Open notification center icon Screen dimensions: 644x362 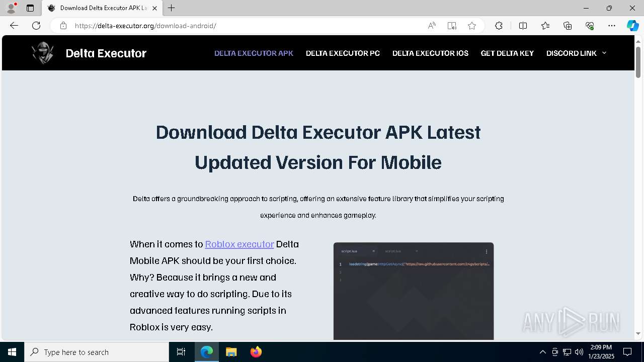coord(627,352)
